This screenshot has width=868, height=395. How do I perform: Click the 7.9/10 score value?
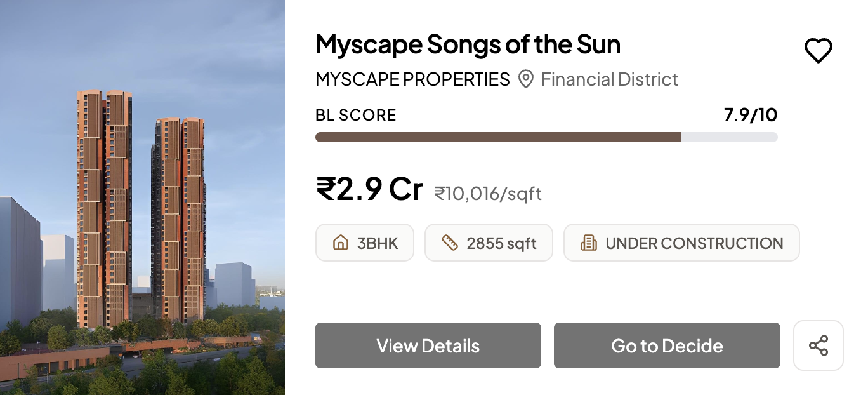point(750,115)
